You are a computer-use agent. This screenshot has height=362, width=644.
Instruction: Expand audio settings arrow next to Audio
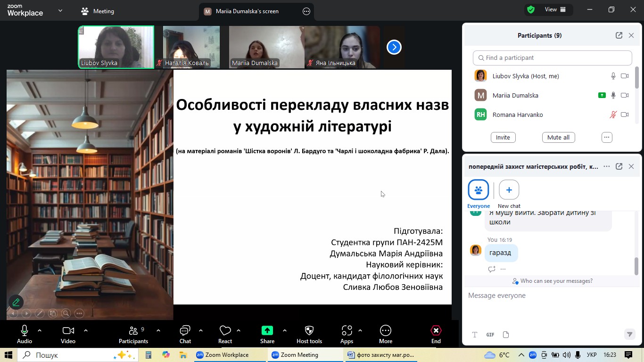40,330
